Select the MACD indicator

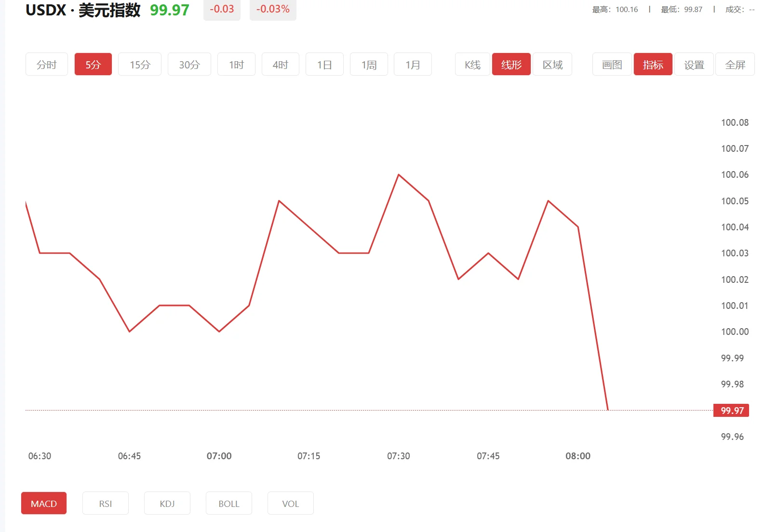(x=44, y=504)
